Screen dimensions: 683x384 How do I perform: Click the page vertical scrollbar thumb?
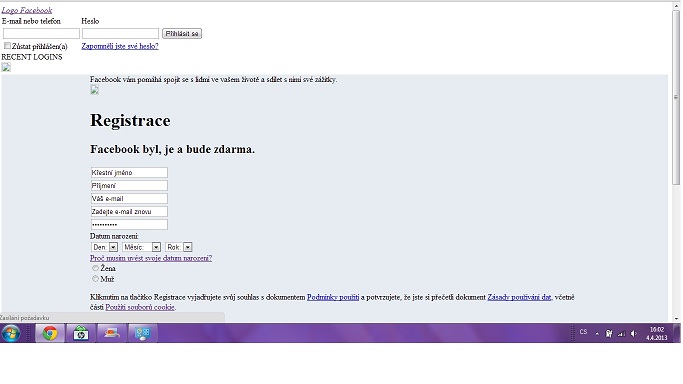coord(676,97)
